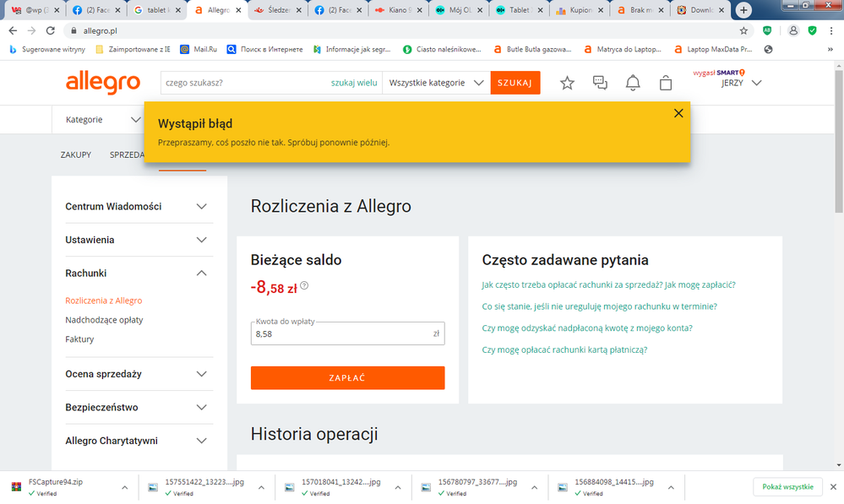This screenshot has height=504, width=844.
Task: Click the Kwota do wpłaty input field
Action: pos(348,333)
